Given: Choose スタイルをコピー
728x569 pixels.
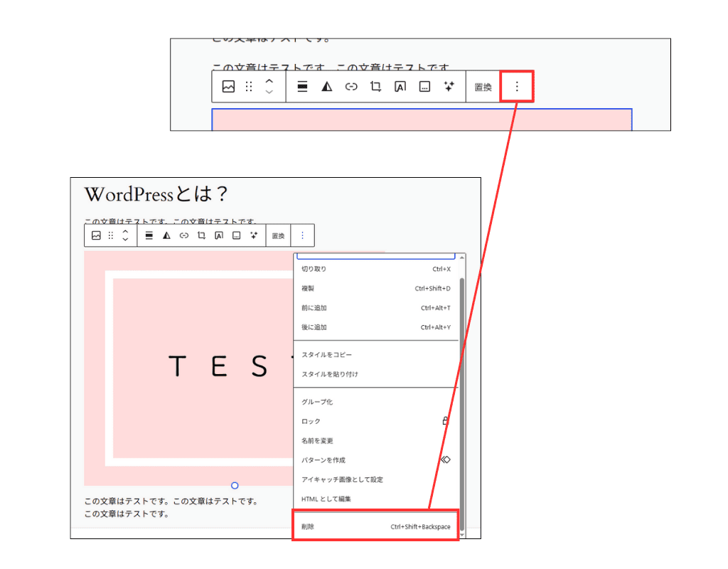Looking at the screenshot, I should [x=376, y=355].
